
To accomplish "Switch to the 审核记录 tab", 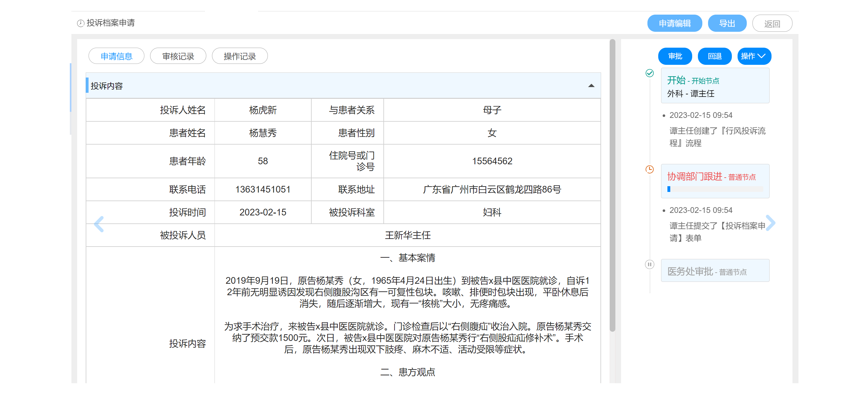I will click(178, 56).
